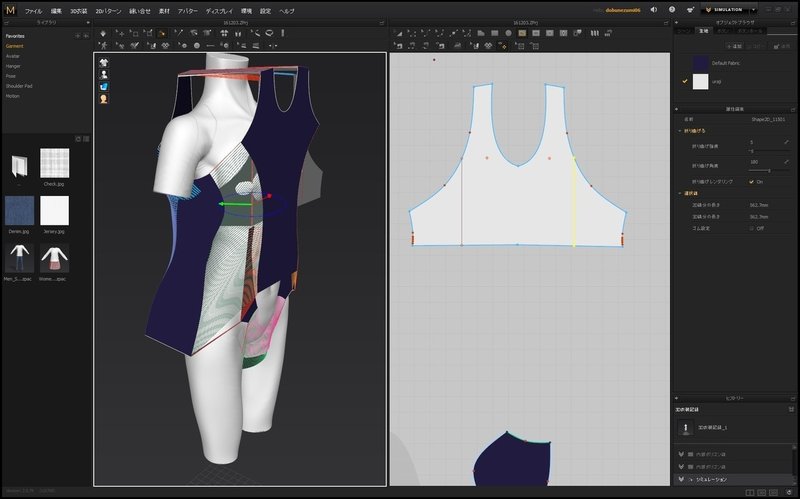Click the speaker icon in the top bar
800x499 pixels.
(x=654, y=10)
